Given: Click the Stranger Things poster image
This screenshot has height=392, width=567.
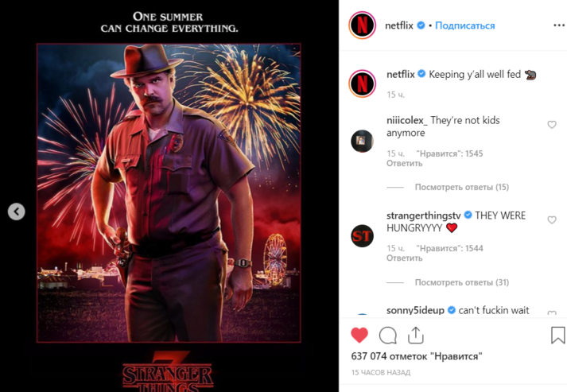Looking at the screenshot, I should [169, 199].
